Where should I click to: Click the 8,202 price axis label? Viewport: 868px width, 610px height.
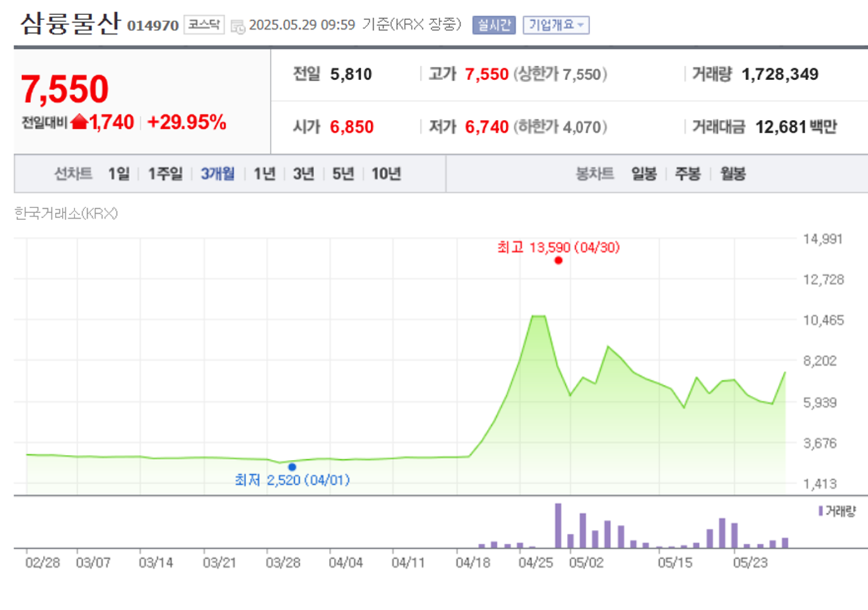[x=819, y=361]
